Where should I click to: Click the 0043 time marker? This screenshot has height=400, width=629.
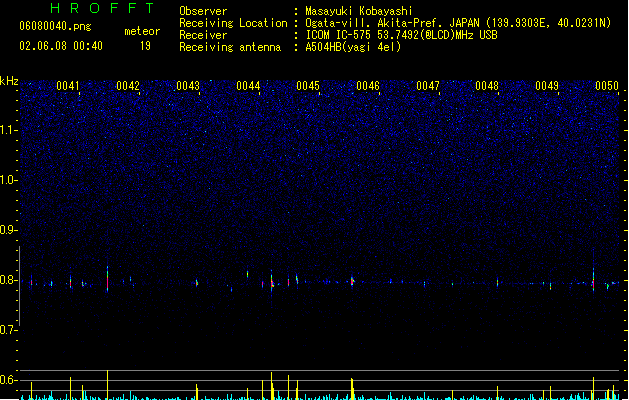coord(188,86)
